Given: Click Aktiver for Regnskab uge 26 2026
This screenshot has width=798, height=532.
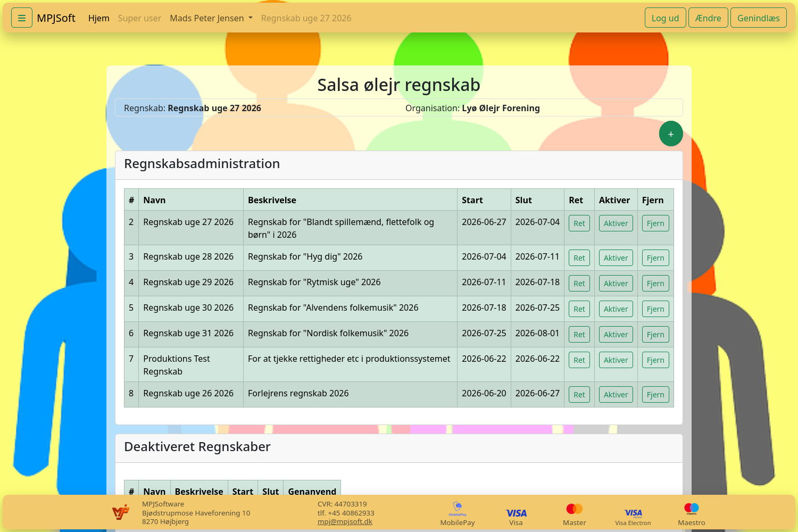Looking at the screenshot, I should coord(616,395).
